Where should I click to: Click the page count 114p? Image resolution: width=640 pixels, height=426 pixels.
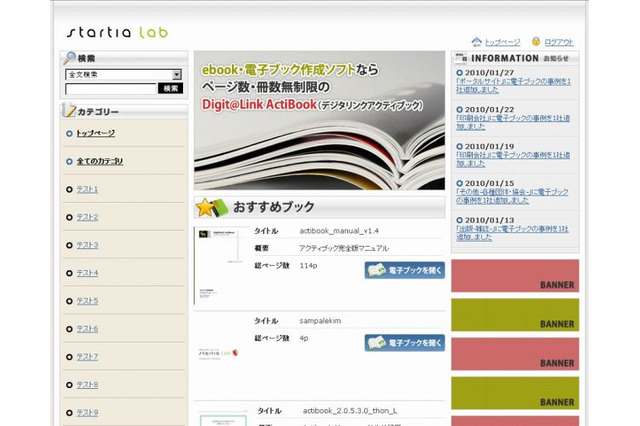coord(308,266)
